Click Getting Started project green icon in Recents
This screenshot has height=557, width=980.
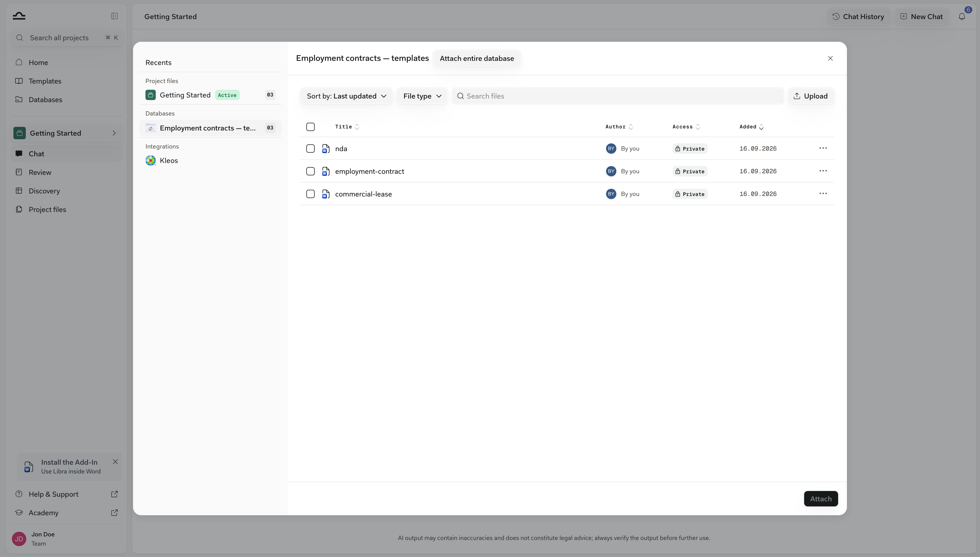point(150,95)
